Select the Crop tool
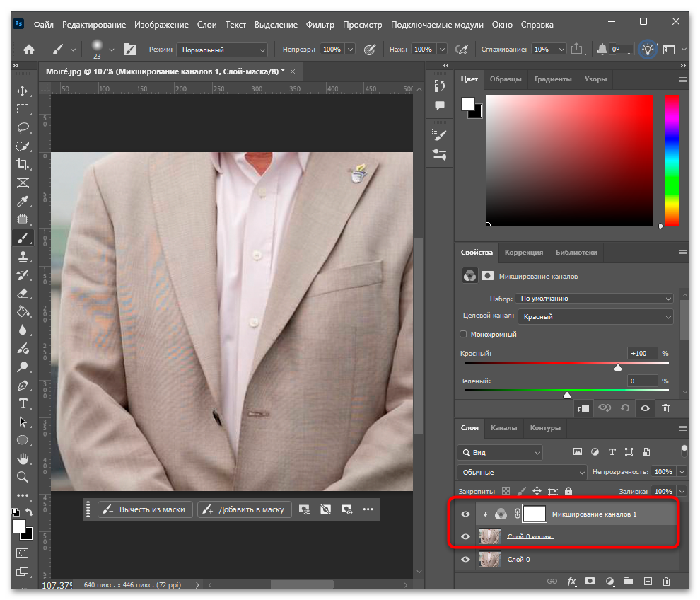Screen dimensions: 700x600 (x=23, y=164)
